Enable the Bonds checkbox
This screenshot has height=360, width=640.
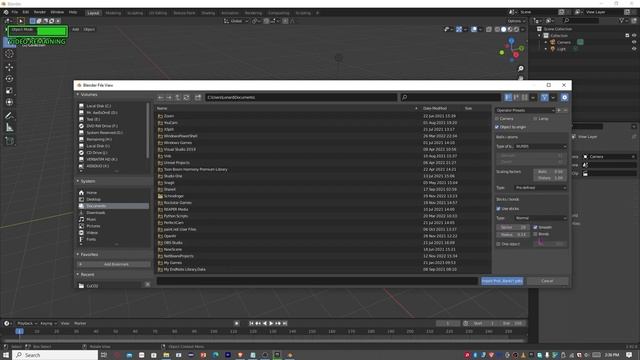click(535, 234)
